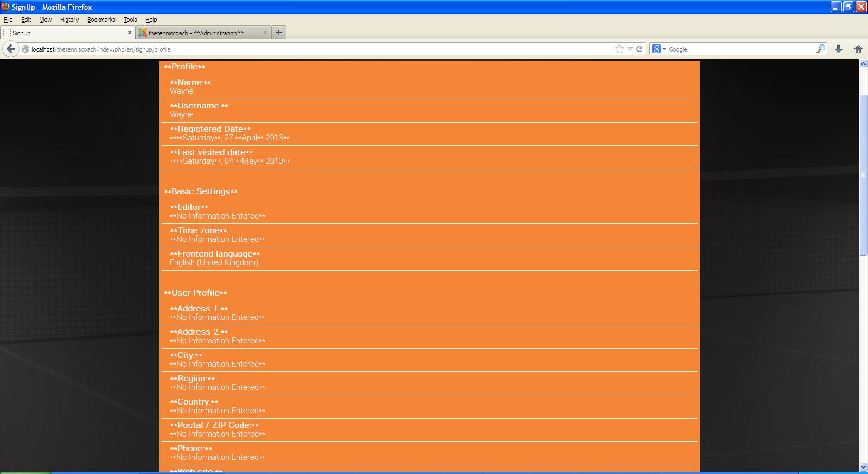Click the vertical scrollbar thumb
868x474 pixels.
[x=863, y=175]
